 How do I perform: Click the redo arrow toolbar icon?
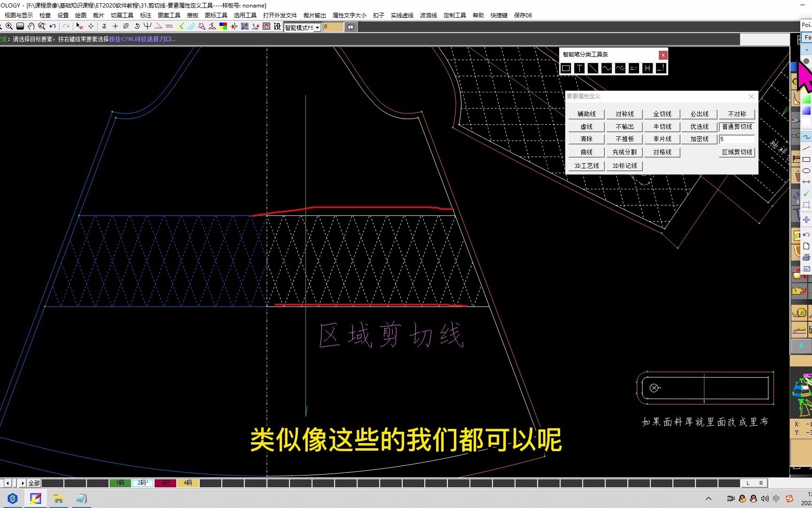[x=66, y=26]
